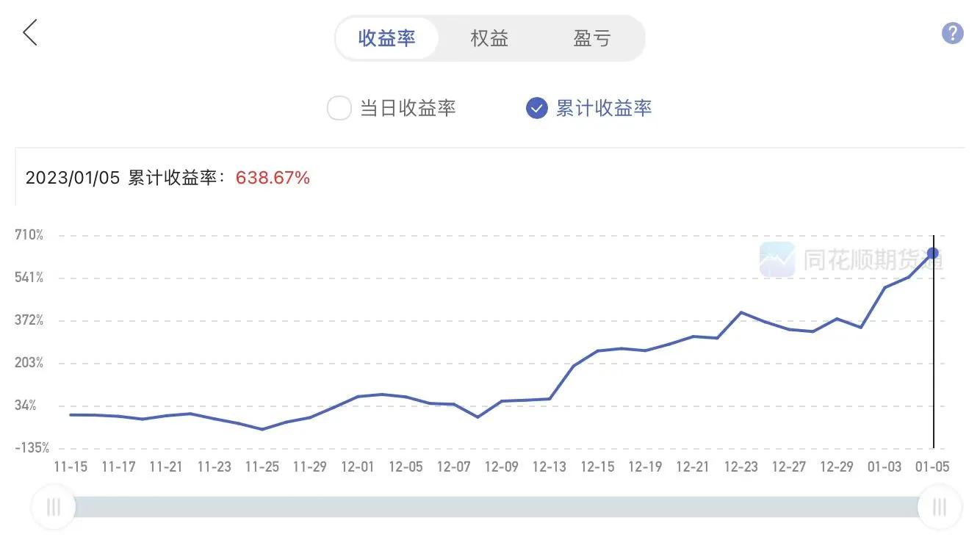Click the highlighted 01-05 data point
Viewport: 980px width, 551px height.
click(x=933, y=253)
